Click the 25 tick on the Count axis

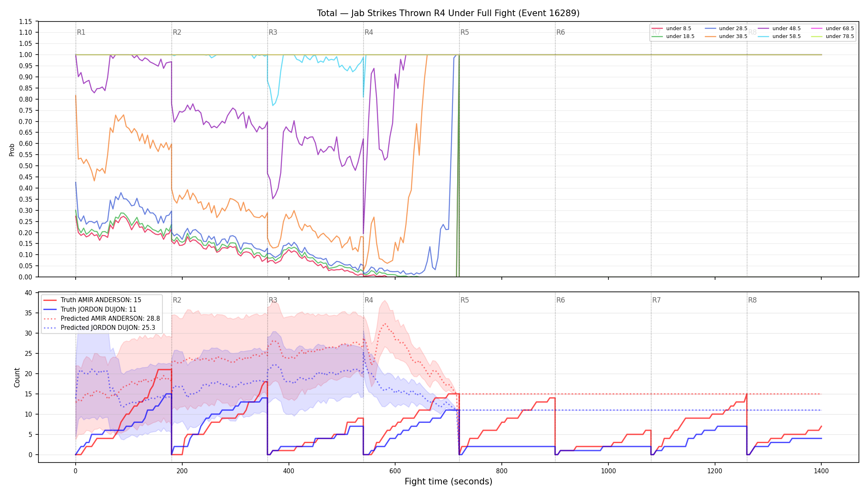point(29,353)
